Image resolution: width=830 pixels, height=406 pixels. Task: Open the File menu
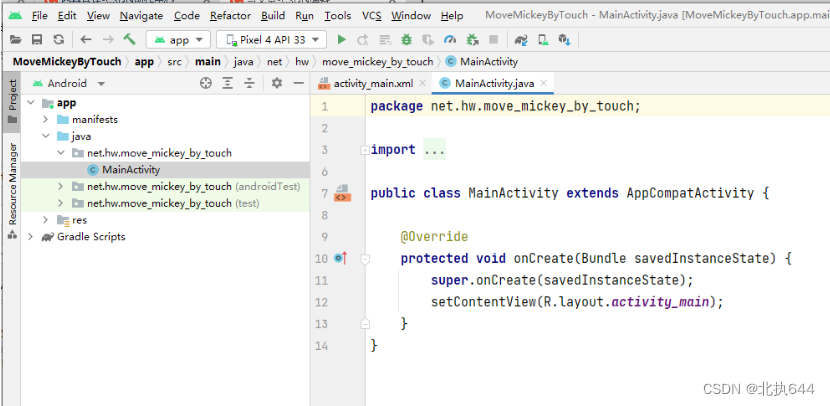tap(40, 16)
